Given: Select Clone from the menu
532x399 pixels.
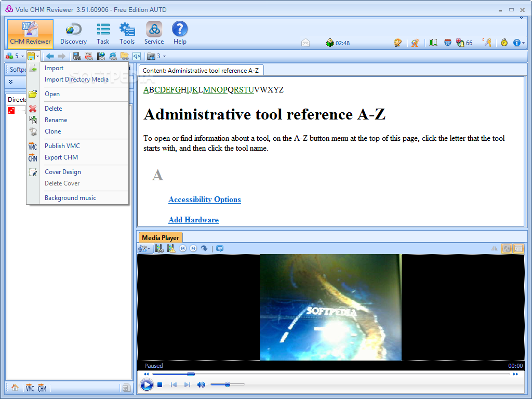Looking at the screenshot, I should (53, 131).
